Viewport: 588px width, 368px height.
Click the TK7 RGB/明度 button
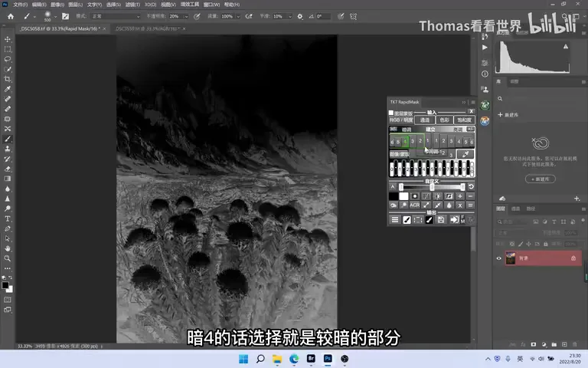tap(401, 120)
